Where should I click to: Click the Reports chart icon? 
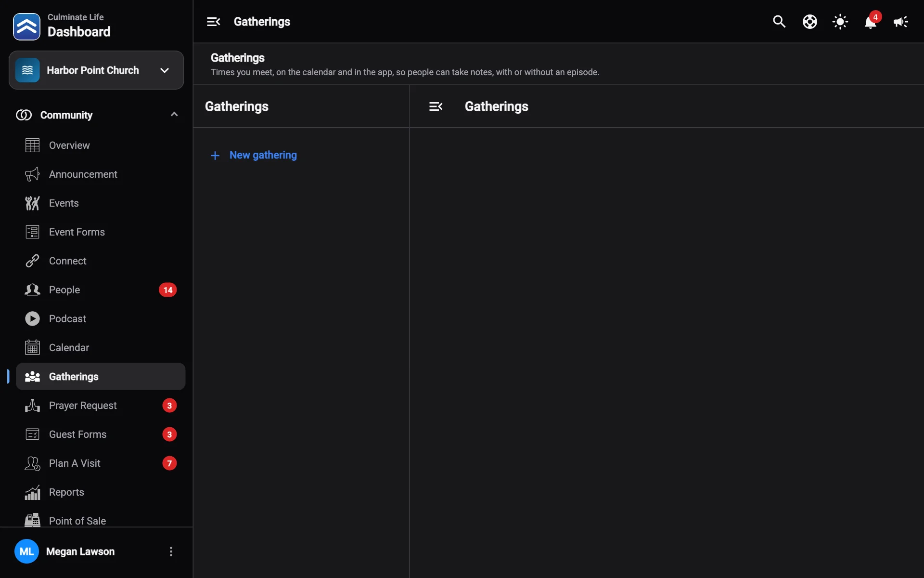pyautogui.click(x=32, y=492)
